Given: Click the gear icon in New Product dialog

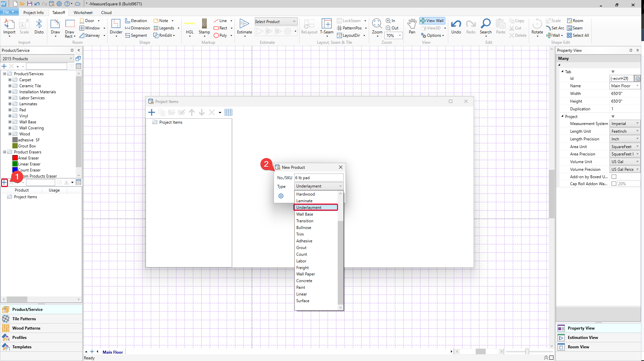Looking at the screenshot, I should tap(281, 196).
